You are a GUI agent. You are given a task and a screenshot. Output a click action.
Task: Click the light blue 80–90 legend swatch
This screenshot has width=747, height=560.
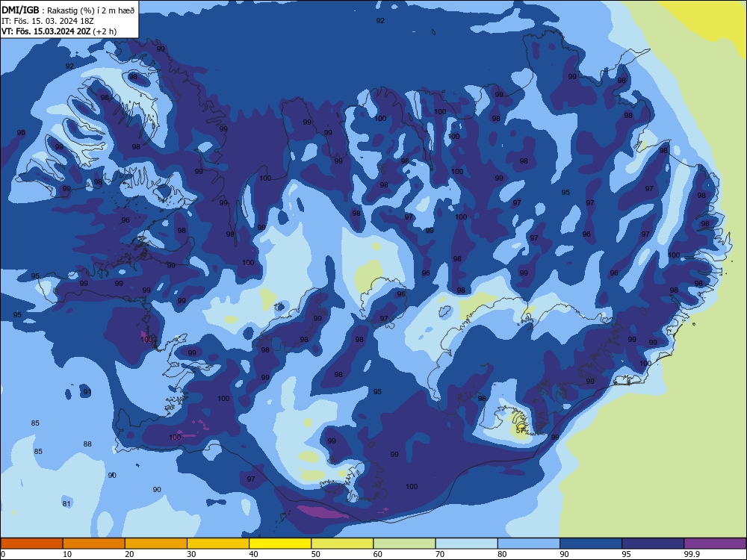(x=528, y=544)
